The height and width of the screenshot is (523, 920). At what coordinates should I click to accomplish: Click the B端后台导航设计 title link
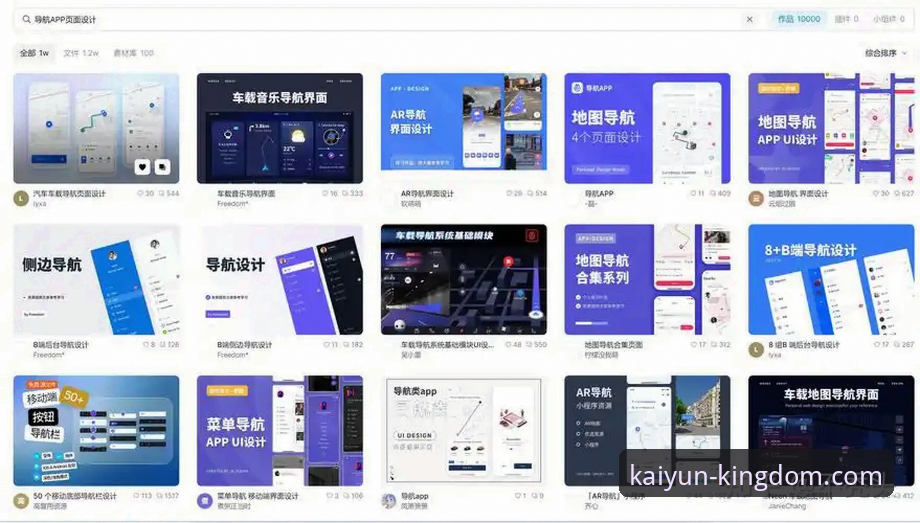pyautogui.click(x=61, y=345)
